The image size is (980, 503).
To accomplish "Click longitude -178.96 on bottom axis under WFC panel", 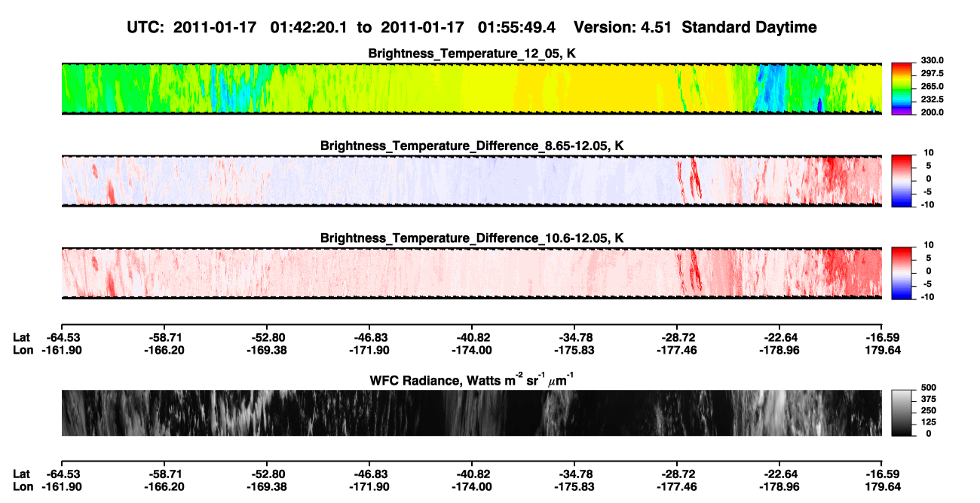I will click(779, 486).
